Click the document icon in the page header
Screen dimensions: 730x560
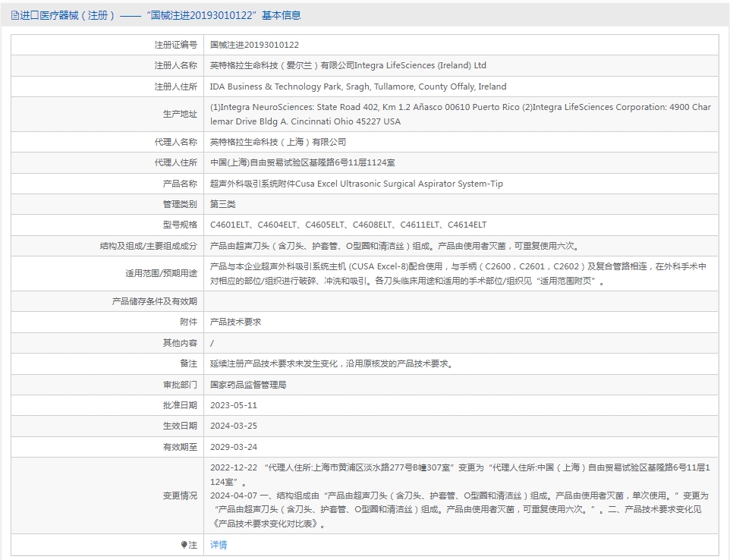point(15,15)
